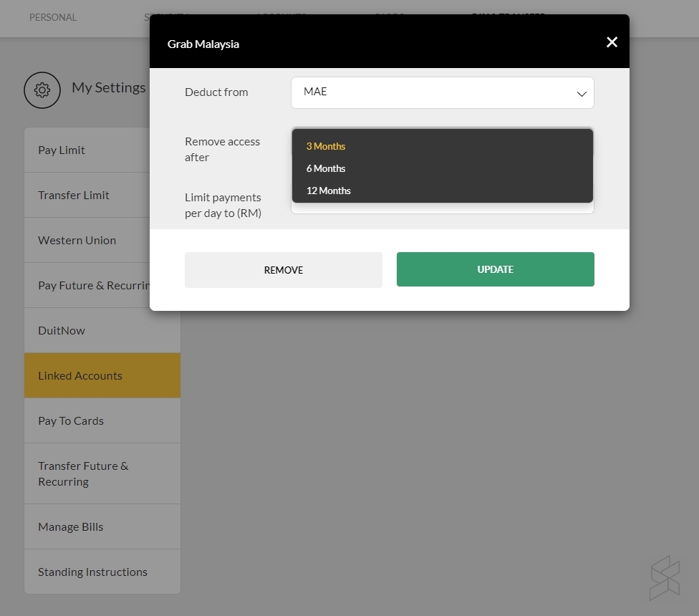Viewport: 699px width, 616px height.
Task: Choose 6 Months from the list
Action: pyautogui.click(x=326, y=168)
